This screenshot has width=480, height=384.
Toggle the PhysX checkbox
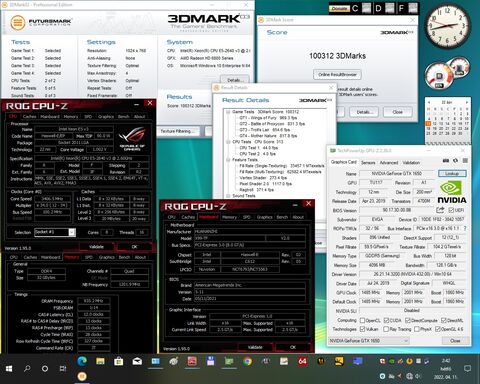tap(416, 329)
